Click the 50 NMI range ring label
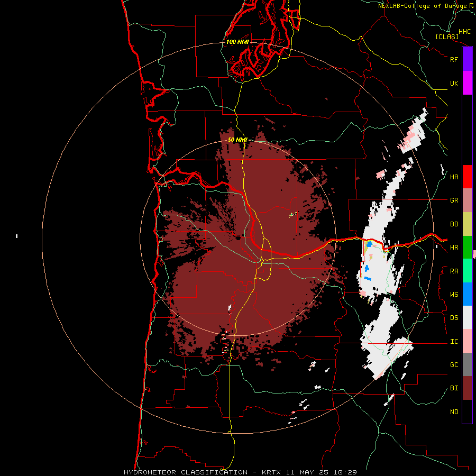The height and width of the screenshot is (476, 476). [237, 140]
